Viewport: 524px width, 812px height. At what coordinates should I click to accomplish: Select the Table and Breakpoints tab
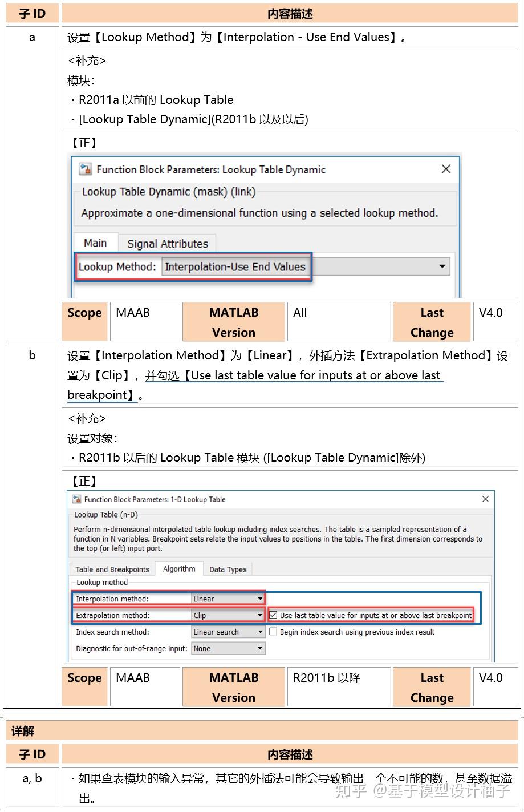(112, 569)
